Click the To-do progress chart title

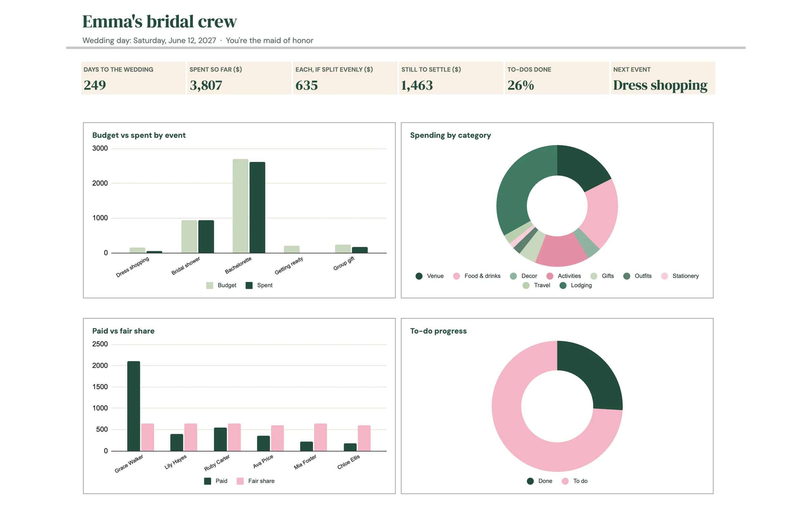click(x=438, y=331)
